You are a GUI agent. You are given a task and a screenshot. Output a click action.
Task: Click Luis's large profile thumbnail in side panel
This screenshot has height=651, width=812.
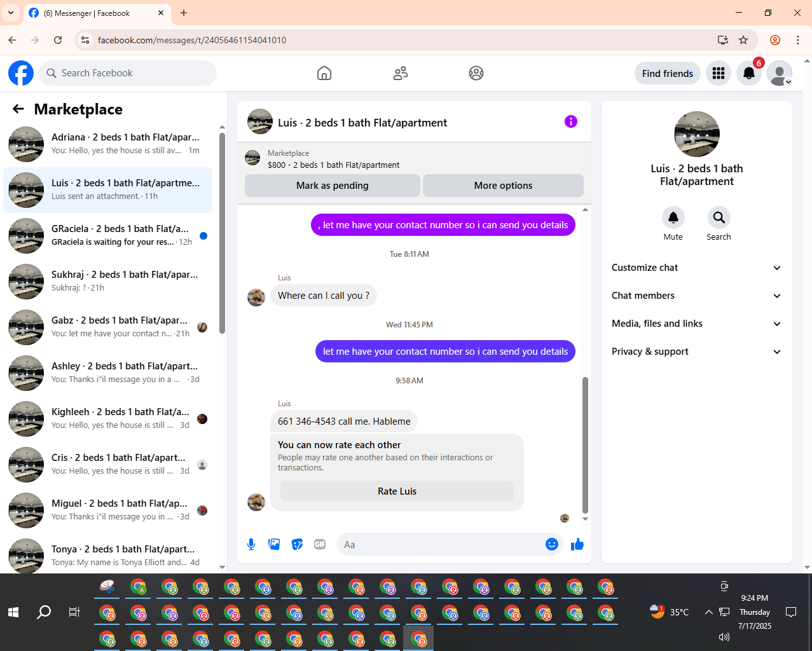point(697,134)
